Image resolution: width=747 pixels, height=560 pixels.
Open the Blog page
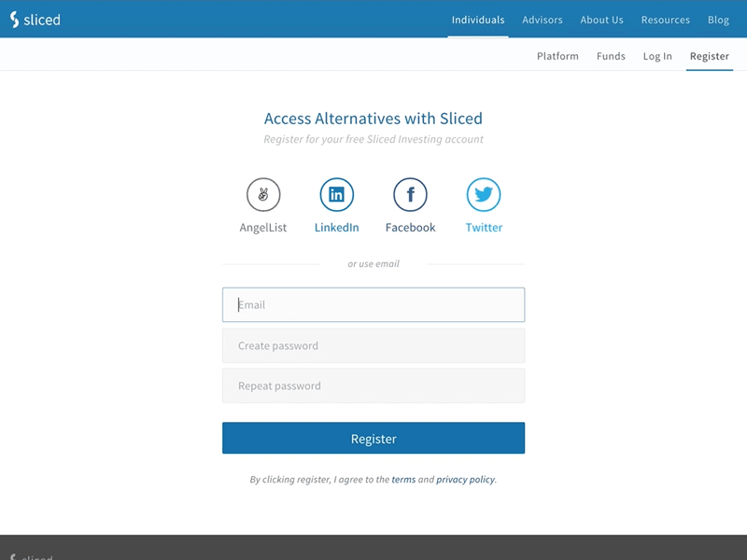(x=718, y=19)
